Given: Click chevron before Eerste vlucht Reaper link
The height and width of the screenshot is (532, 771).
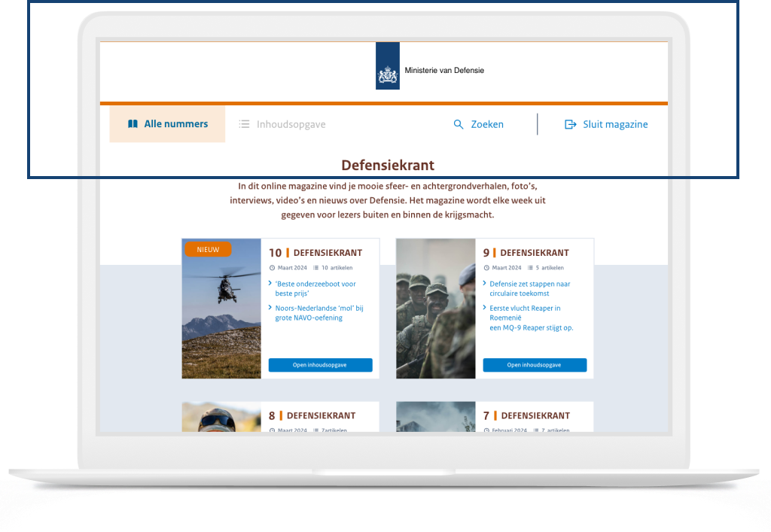Looking at the screenshot, I should tap(484, 308).
